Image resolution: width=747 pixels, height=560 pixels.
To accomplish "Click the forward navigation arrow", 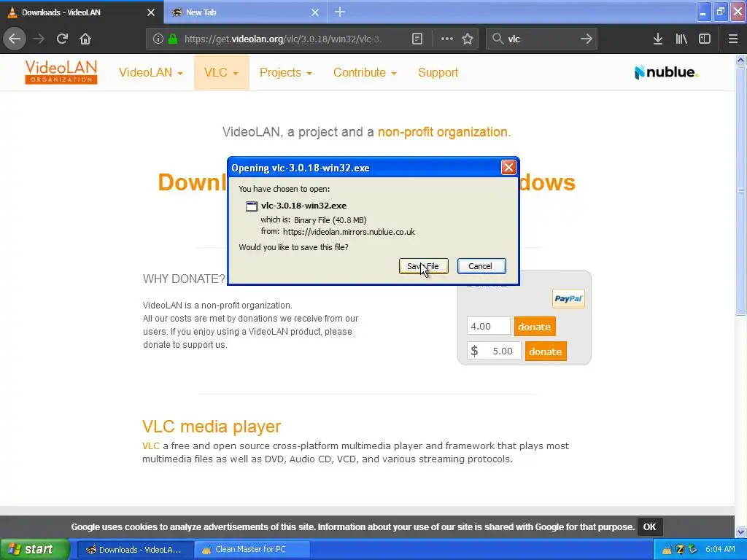I will pyautogui.click(x=39, y=39).
